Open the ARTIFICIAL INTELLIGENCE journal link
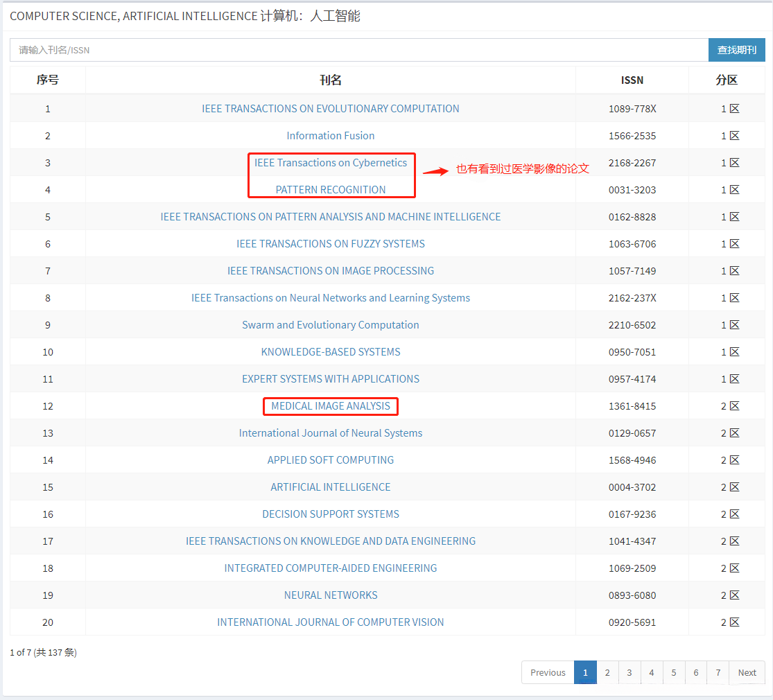This screenshot has height=700, width=773. click(x=330, y=487)
